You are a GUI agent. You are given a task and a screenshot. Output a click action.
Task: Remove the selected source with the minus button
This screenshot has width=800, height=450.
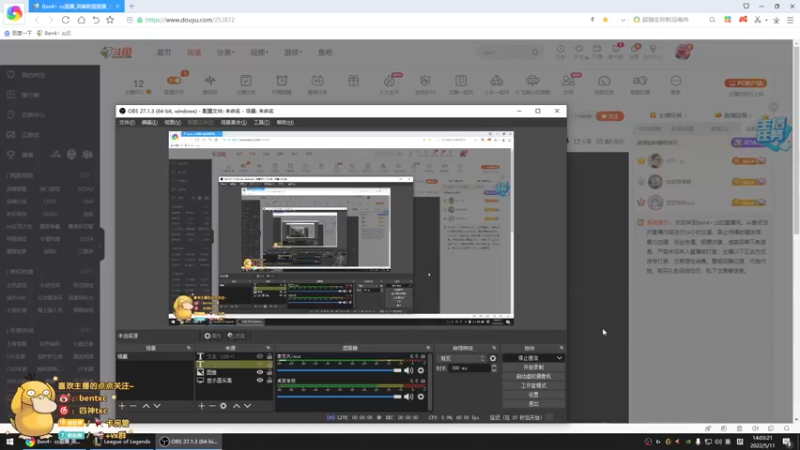(x=212, y=406)
